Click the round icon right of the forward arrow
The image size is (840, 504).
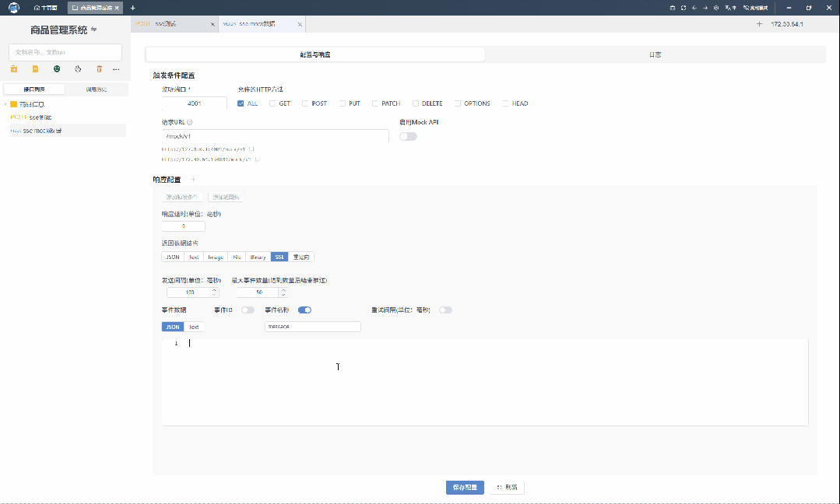point(716,8)
